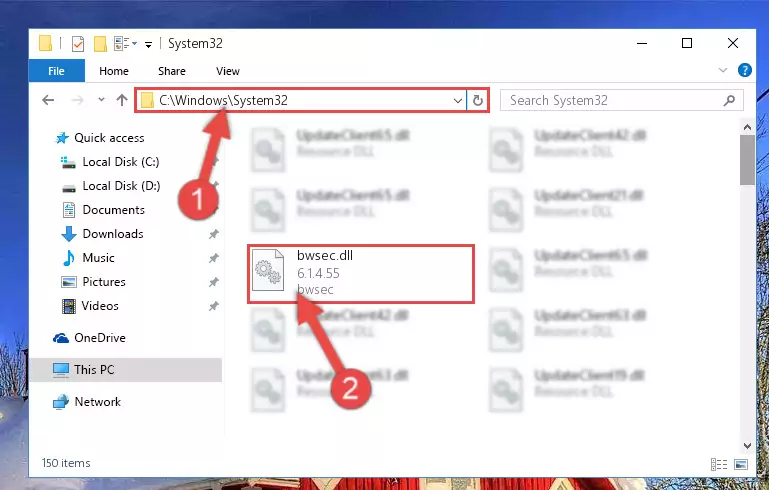Switch to Details view layout
Image resolution: width=769 pixels, height=490 pixels.
click(x=719, y=464)
